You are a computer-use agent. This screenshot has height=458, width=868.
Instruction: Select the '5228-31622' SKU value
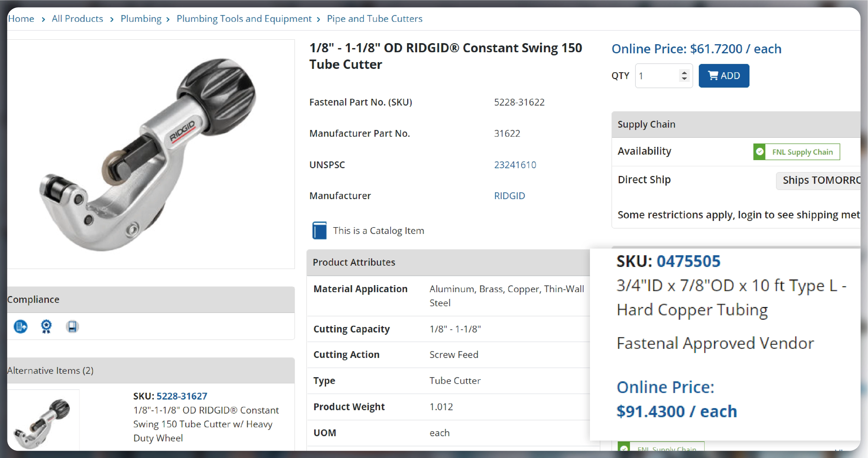pos(519,102)
